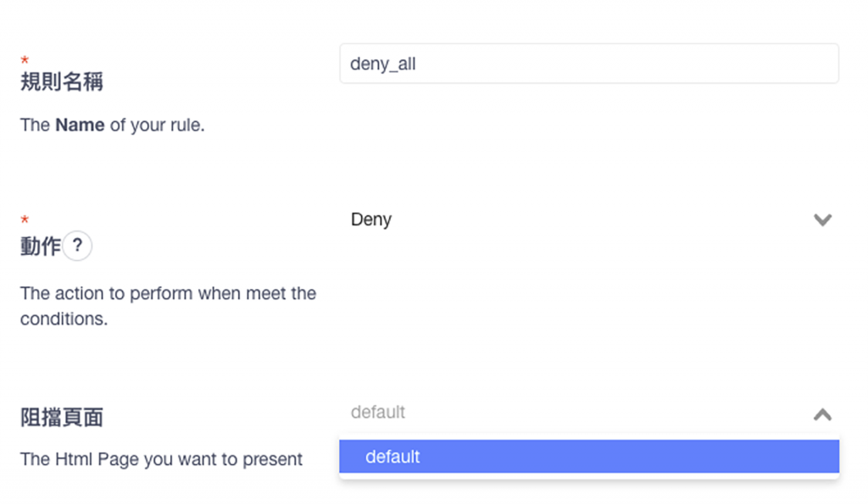Click the 阻擋頁面 default dropdown field
The image size is (868, 504).
(x=576, y=413)
